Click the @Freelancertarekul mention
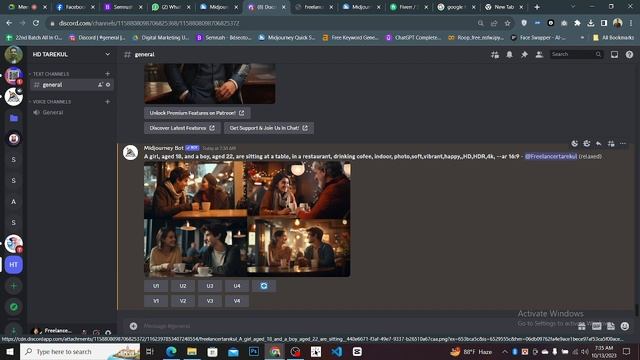The image size is (640, 360). tap(551, 156)
